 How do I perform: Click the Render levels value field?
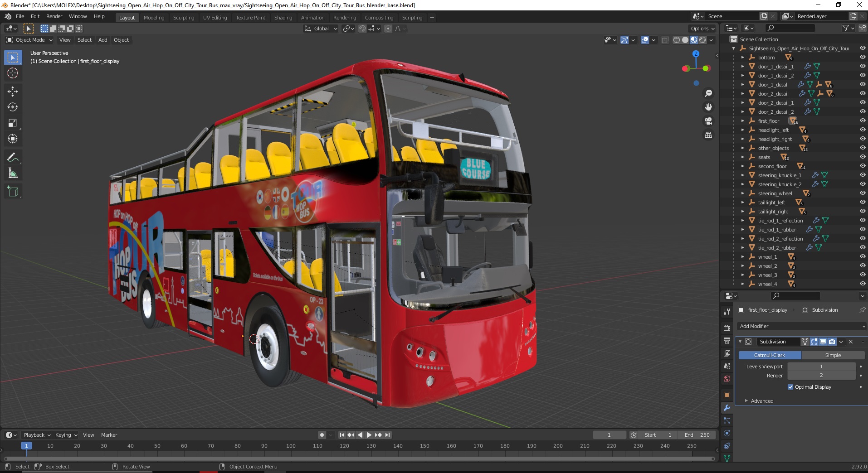(821, 376)
